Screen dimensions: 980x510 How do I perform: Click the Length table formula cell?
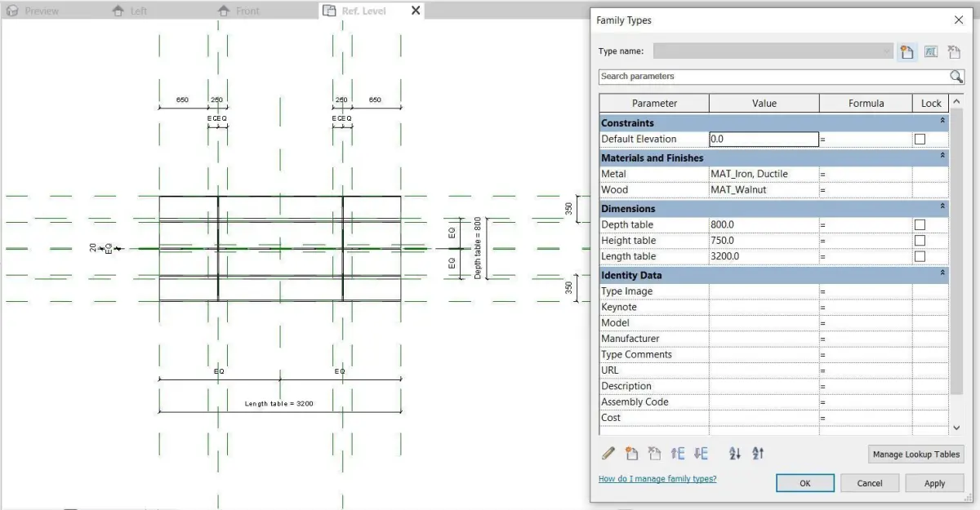coord(866,256)
